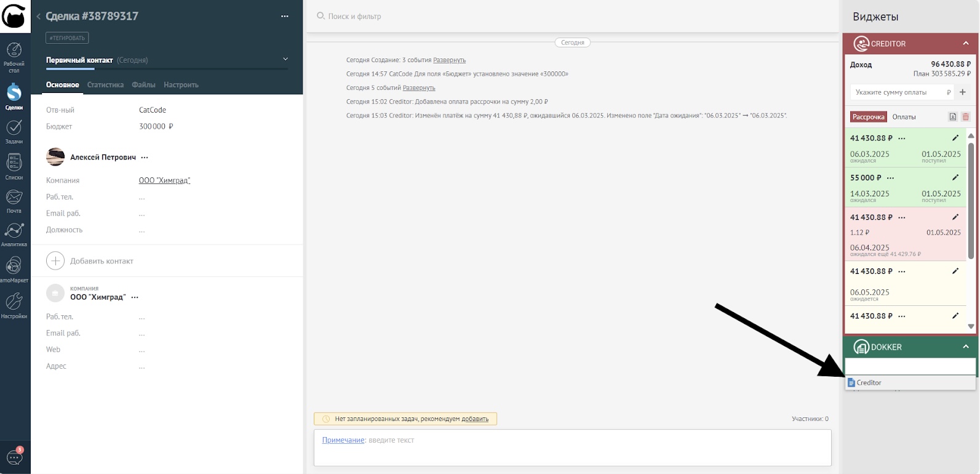The width and height of the screenshot is (980, 474).
Task: Open dots menu next to ООО "Химград" company
Action: click(135, 297)
